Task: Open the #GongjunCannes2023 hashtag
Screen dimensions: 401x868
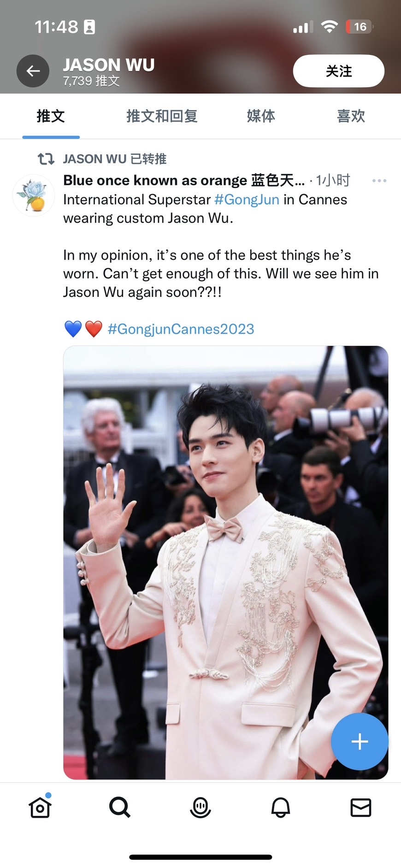Action: [181, 329]
